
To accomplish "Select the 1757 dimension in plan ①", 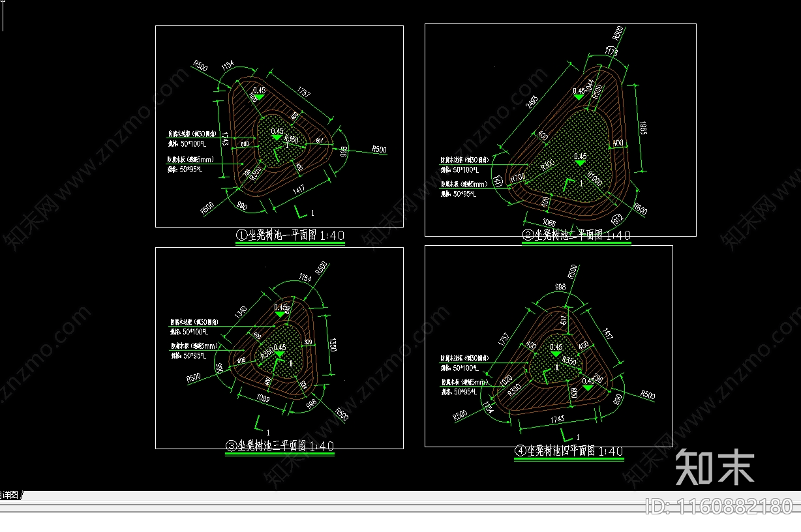I will (x=304, y=92).
